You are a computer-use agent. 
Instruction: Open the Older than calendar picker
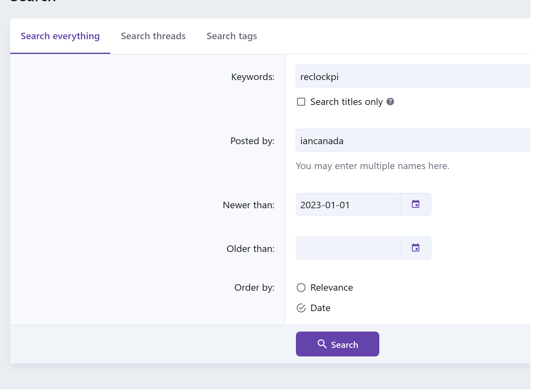pos(415,248)
